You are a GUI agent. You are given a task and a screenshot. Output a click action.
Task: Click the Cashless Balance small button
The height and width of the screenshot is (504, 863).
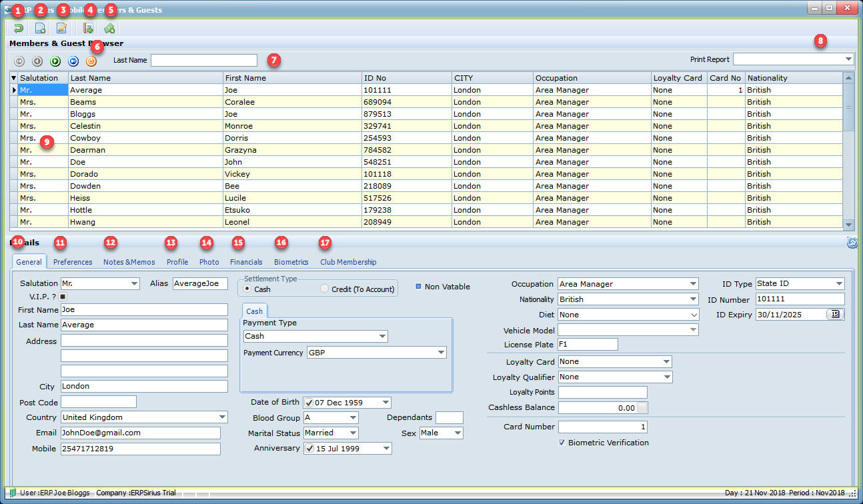point(642,407)
